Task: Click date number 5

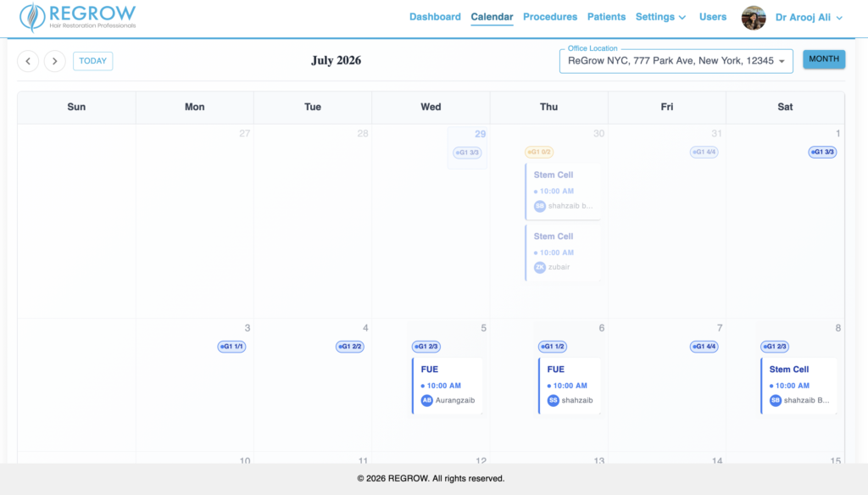Action: 483,328
